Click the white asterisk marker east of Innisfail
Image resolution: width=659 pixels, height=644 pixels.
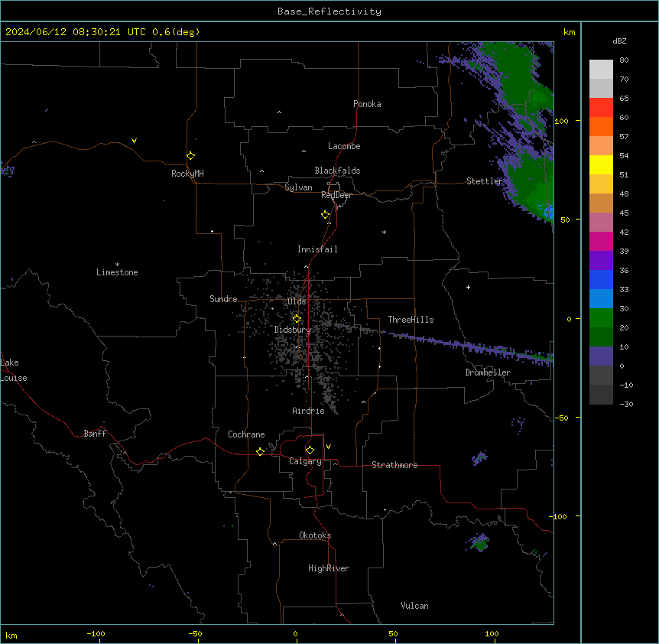pos(384,232)
